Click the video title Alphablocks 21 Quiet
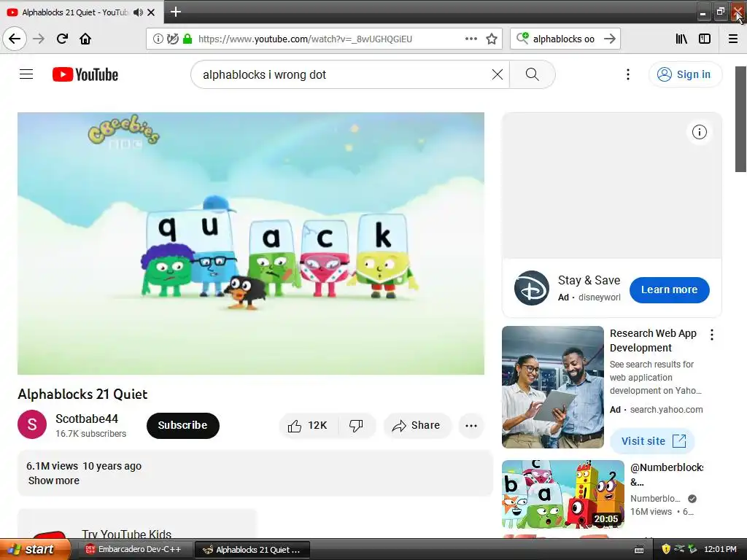This screenshot has height=560, width=747. coord(82,394)
